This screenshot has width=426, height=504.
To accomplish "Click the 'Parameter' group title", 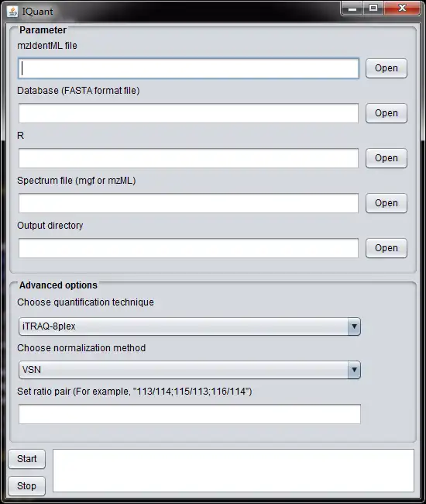I will click(x=43, y=30).
